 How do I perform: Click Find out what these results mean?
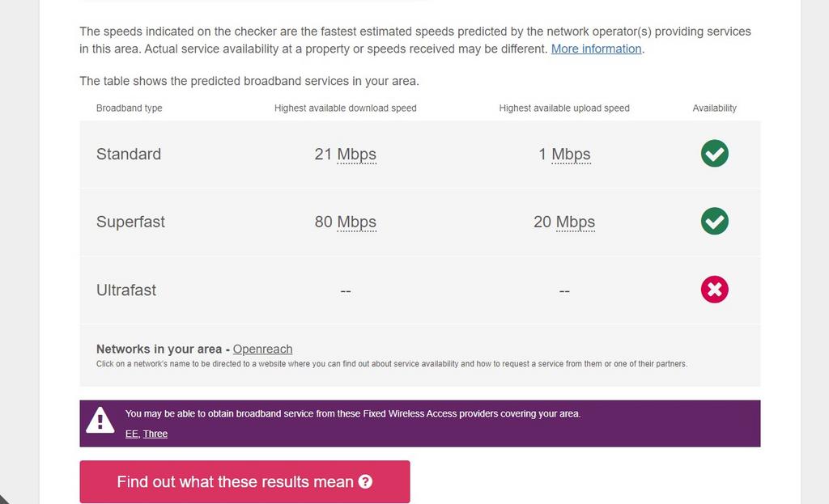pos(244,482)
